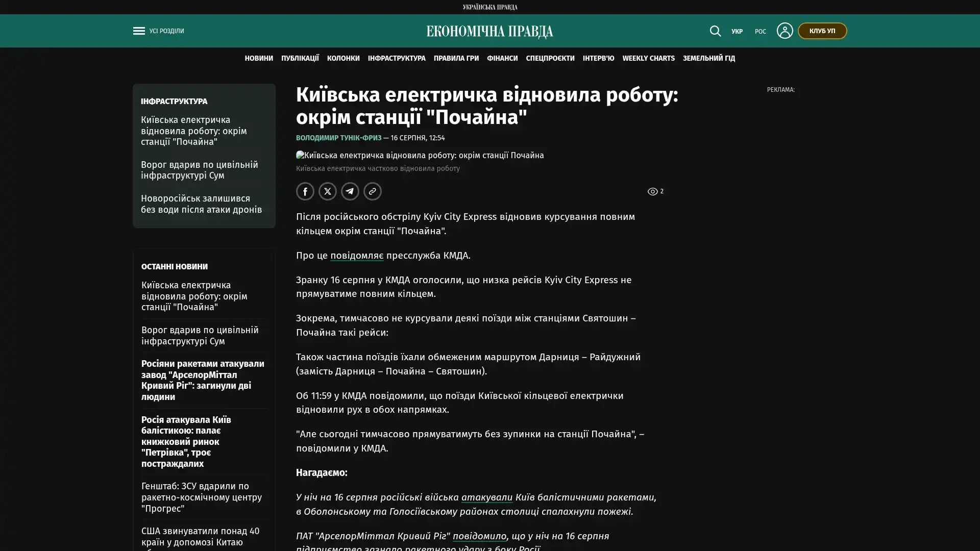This screenshot has height=551, width=980.
Task: Open the Останні новини heading
Action: click(x=175, y=266)
